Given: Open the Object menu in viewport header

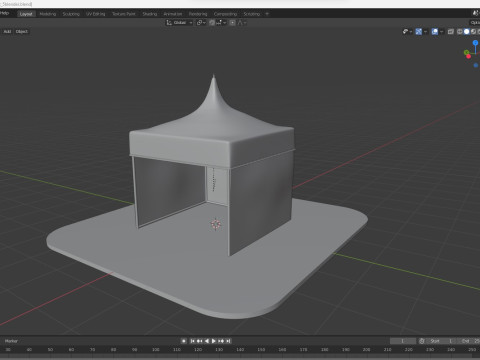Looking at the screenshot, I should [x=22, y=31].
